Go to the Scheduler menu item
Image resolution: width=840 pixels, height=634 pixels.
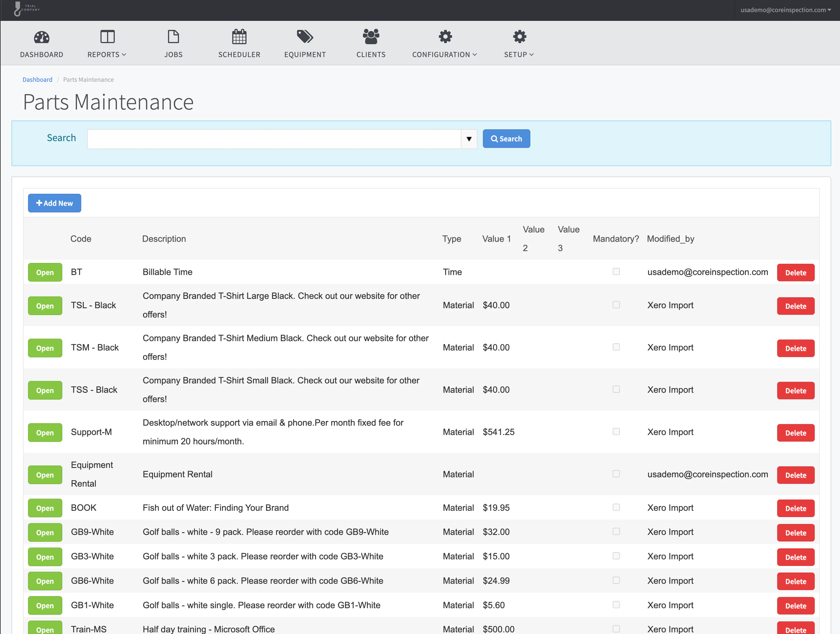tap(239, 55)
